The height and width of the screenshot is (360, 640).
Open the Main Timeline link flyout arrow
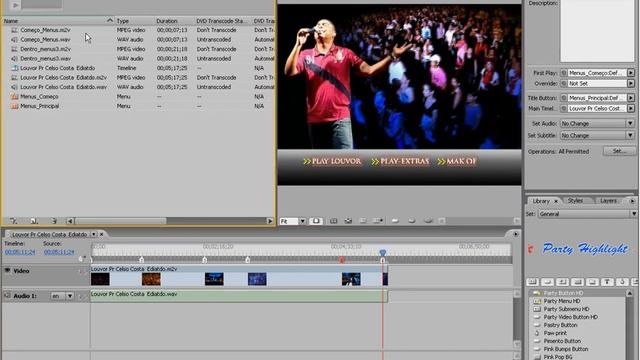(x=631, y=109)
